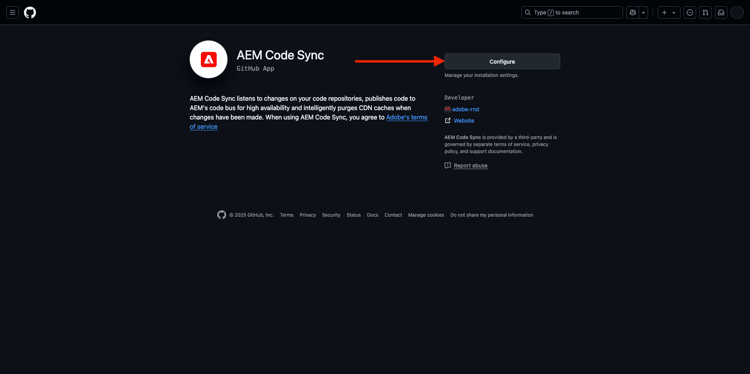Screen dimensions: 750x374
Task: Open the hamburger navigation menu
Action: 12,12
